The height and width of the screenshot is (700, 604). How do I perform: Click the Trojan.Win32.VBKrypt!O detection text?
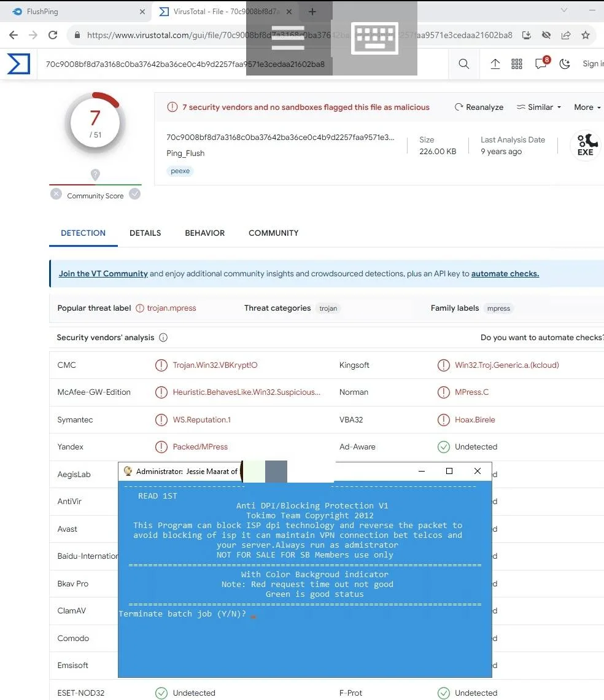click(215, 365)
